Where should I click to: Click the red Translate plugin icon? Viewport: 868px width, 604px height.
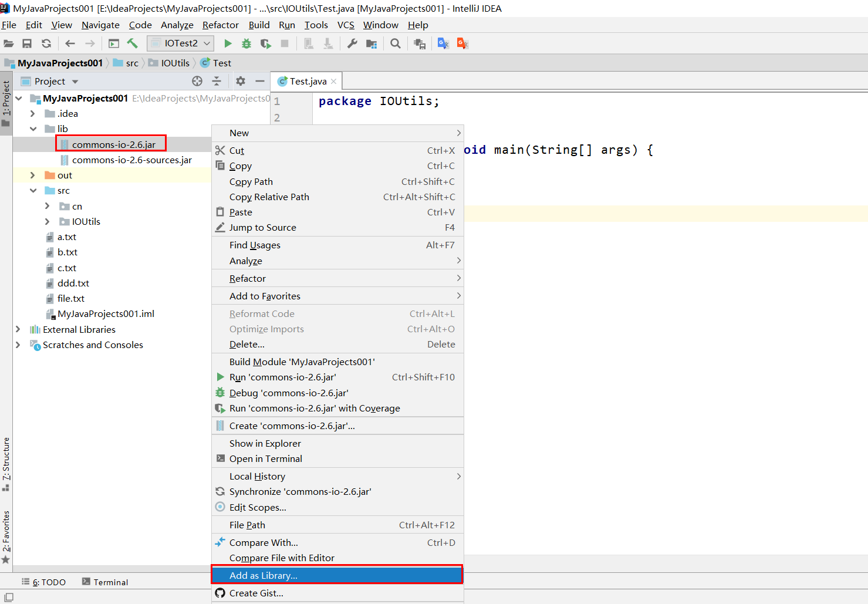click(462, 43)
